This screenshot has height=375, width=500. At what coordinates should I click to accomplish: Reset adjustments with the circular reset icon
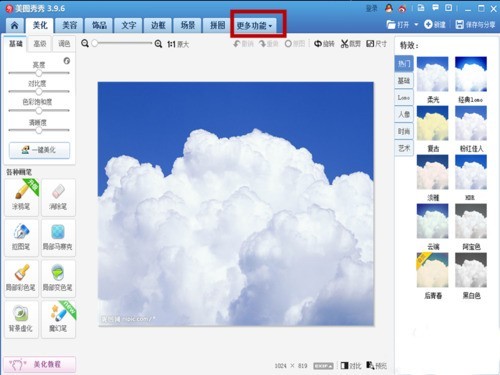(x=67, y=61)
